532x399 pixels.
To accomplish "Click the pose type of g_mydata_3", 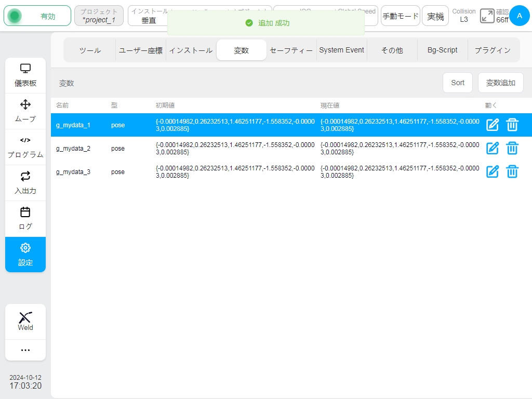I will (118, 172).
